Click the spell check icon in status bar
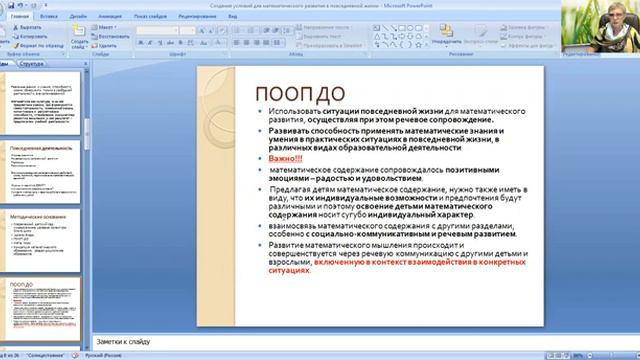 75,356
